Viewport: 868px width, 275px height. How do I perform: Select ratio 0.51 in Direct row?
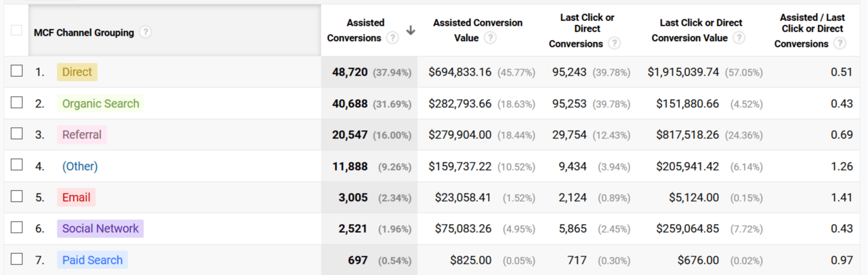[x=842, y=72]
